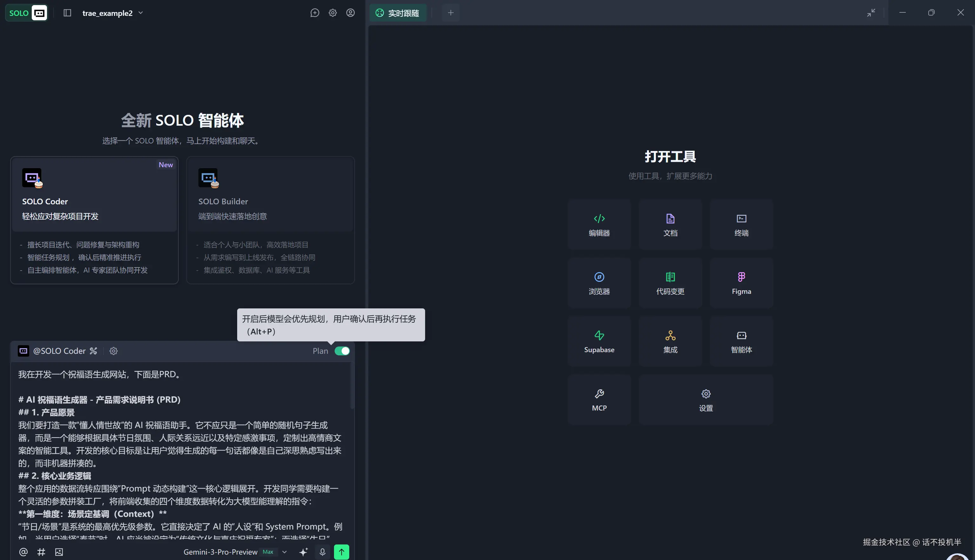This screenshot has height=560, width=975.
Task: Open the Figma tool tile
Action: point(741,283)
